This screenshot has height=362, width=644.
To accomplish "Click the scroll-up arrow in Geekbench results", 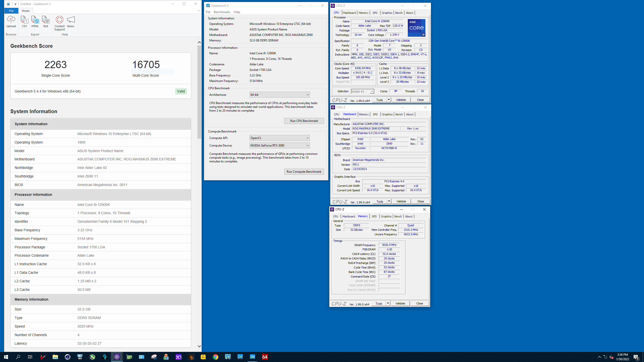I will pyautogui.click(x=199, y=42).
